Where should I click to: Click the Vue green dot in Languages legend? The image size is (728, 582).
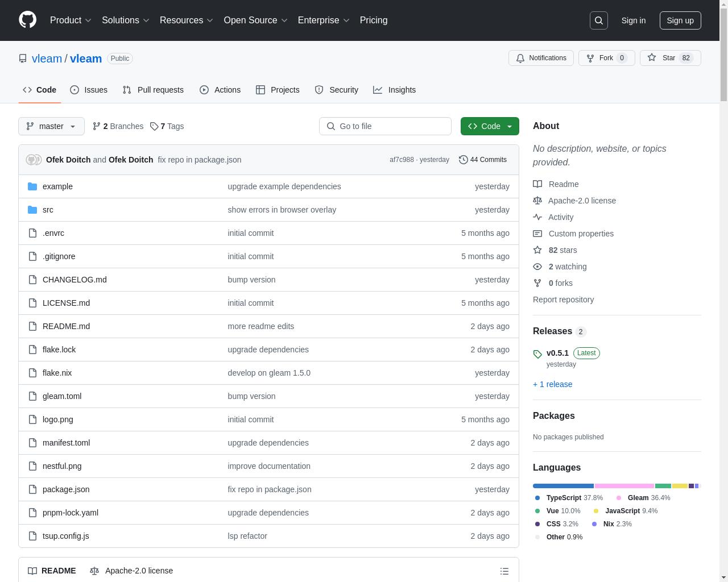(x=537, y=511)
